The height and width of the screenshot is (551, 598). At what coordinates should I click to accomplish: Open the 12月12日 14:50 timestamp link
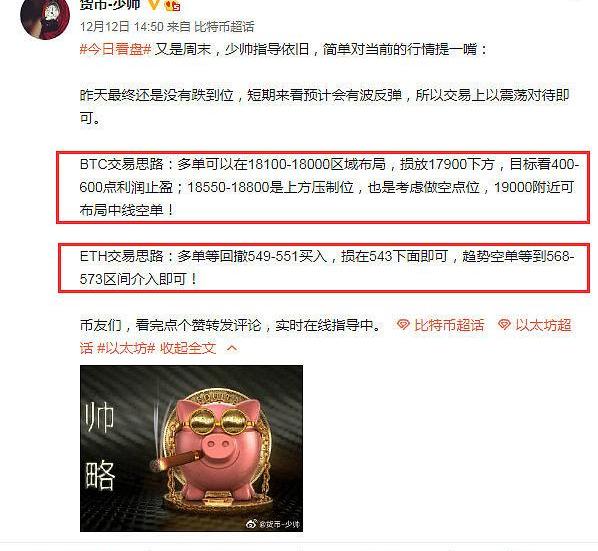pos(122,27)
